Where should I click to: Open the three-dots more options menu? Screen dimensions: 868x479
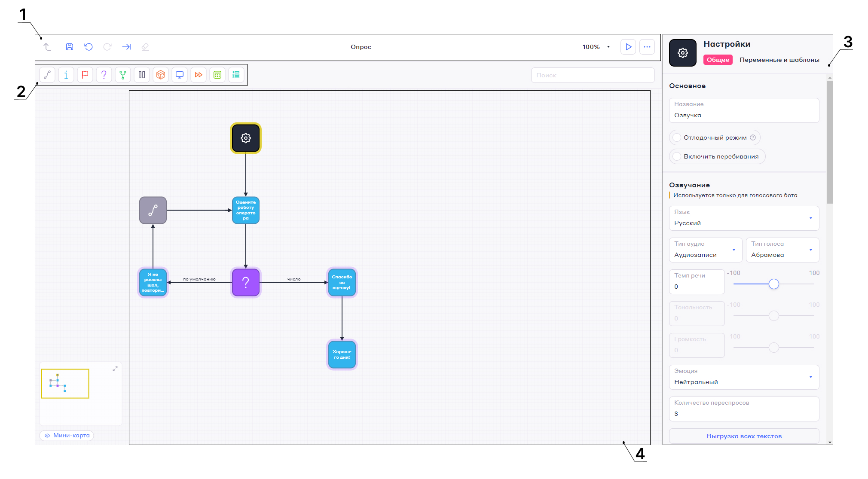647,47
